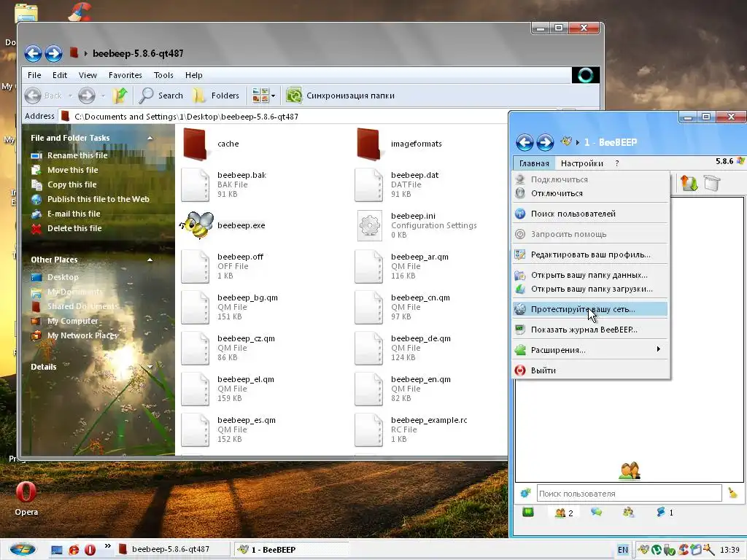
Task: Expand quick launch chevron in taskbar
Action: pyautogui.click(x=108, y=546)
